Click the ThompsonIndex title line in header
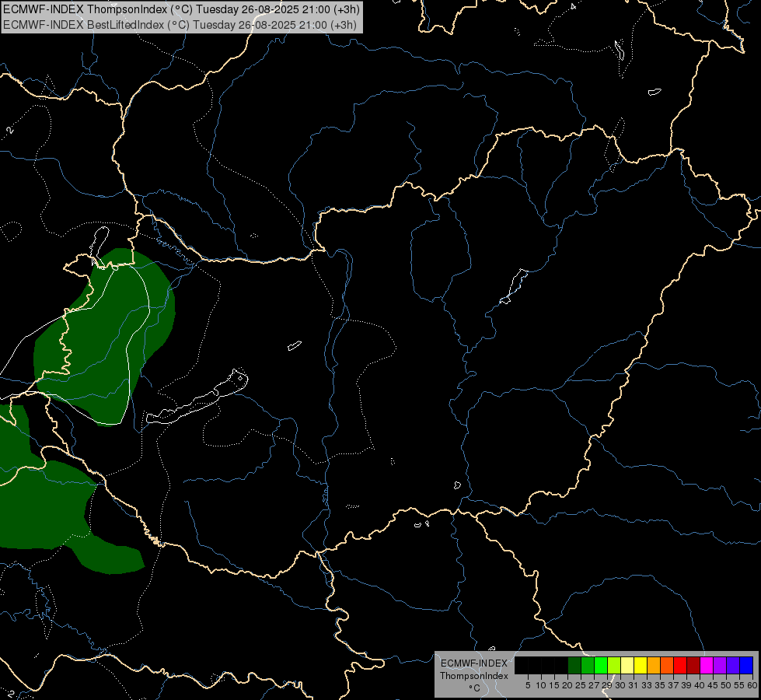 click(181, 9)
